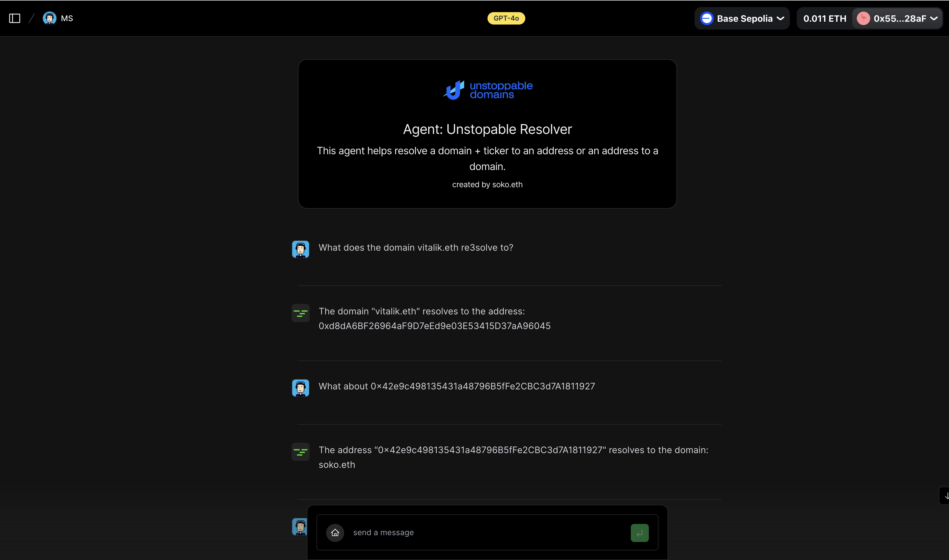The height and width of the screenshot is (560, 949).
Task: Toggle the sidebar panel icon
Action: pyautogui.click(x=15, y=19)
